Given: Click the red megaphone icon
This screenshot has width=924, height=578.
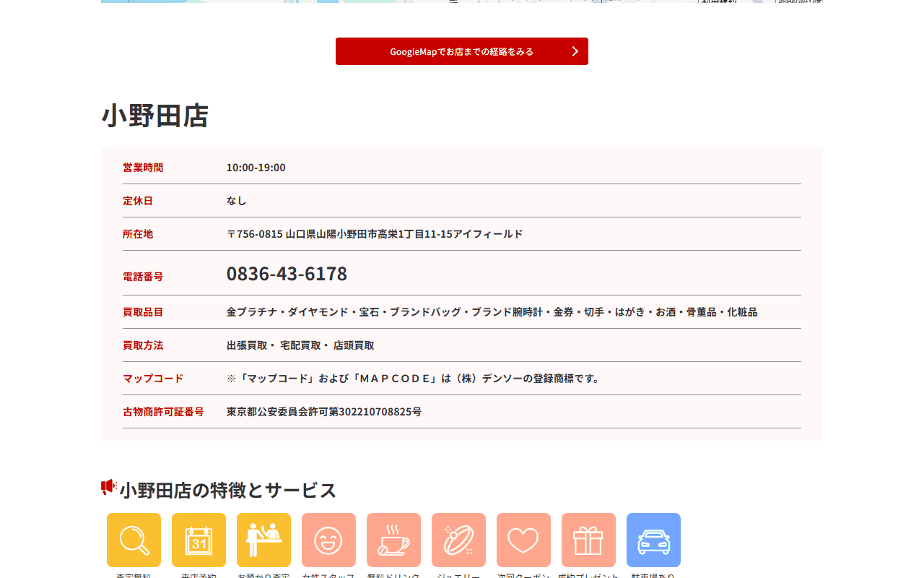Looking at the screenshot, I should [109, 488].
